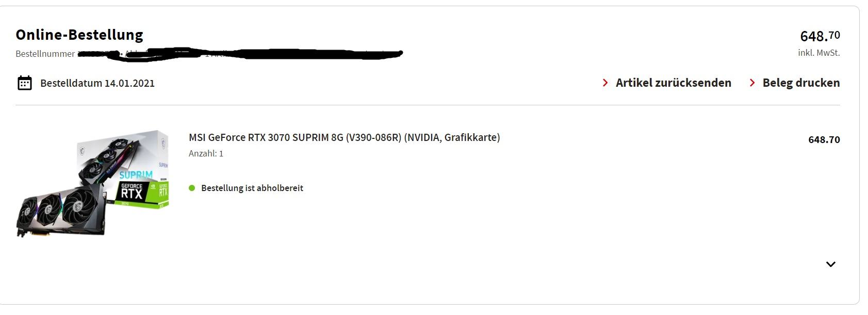Click red chevron before Beleg drucken
Image resolution: width=868 pixels, height=315 pixels.
pyautogui.click(x=752, y=83)
